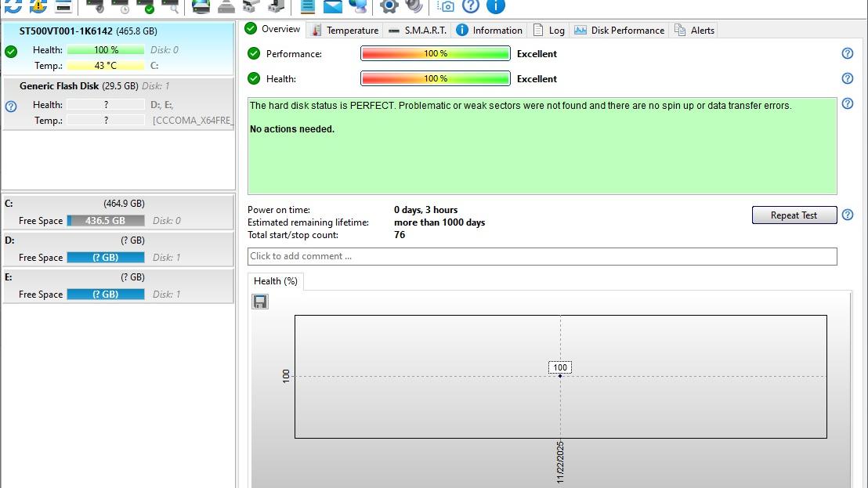Screen dimensions: 868x488
Task: Click the blue report document toolbar icon
Action: pos(308,6)
